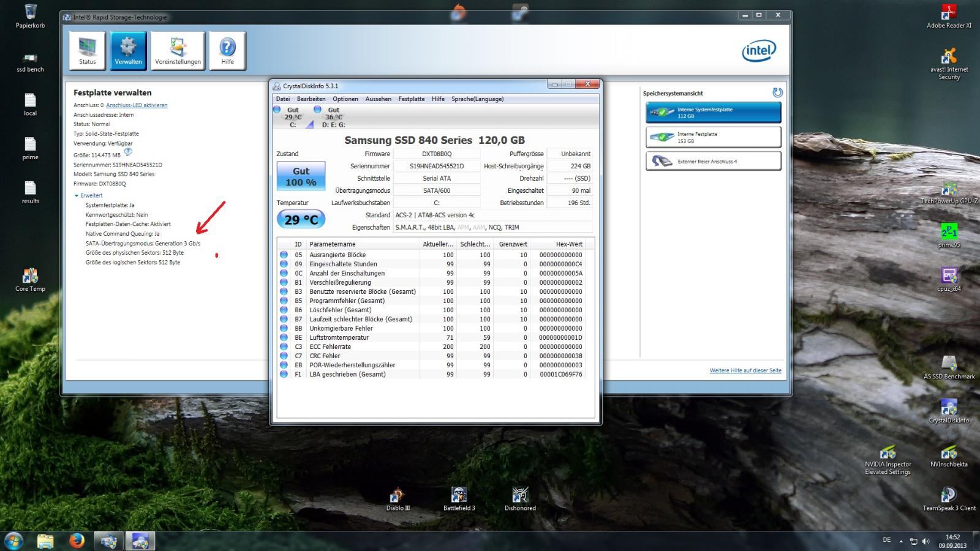The image size is (980, 551).
Task: Refresh the Speichersystemansicht panel
Action: 777,92
